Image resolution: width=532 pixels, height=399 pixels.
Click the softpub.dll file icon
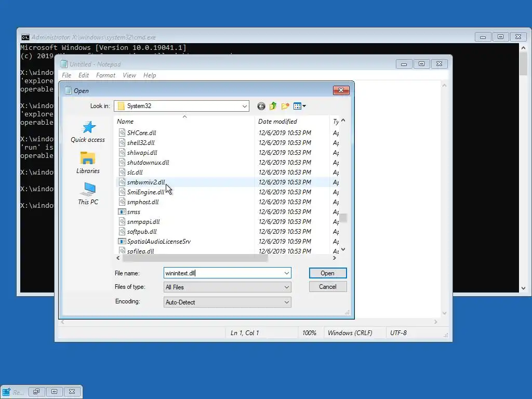[x=122, y=231]
